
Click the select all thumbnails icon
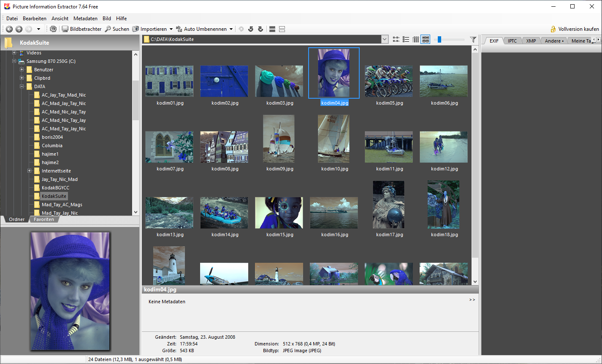point(272,29)
